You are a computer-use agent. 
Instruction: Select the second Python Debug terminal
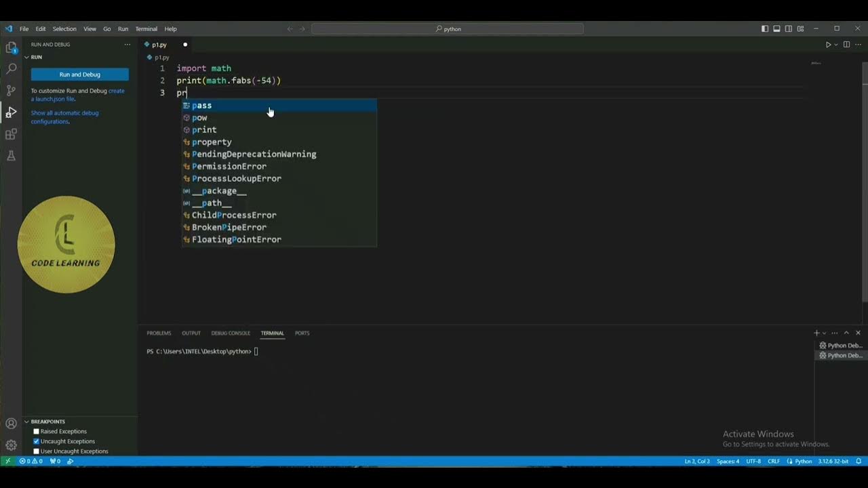841,355
